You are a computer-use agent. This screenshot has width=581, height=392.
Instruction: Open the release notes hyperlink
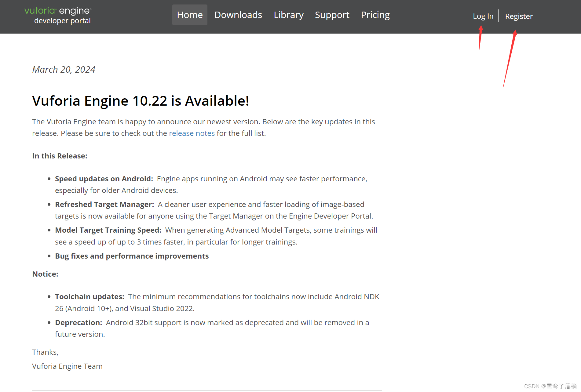pos(192,133)
